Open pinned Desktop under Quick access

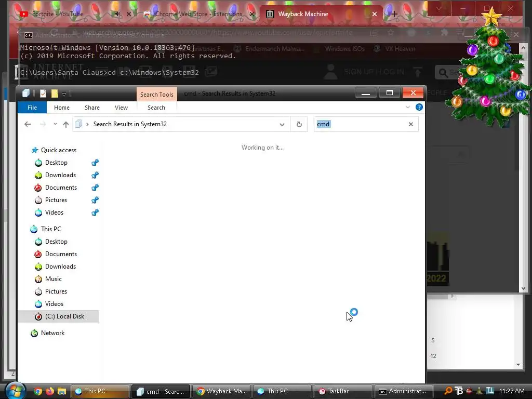click(56, 163)
